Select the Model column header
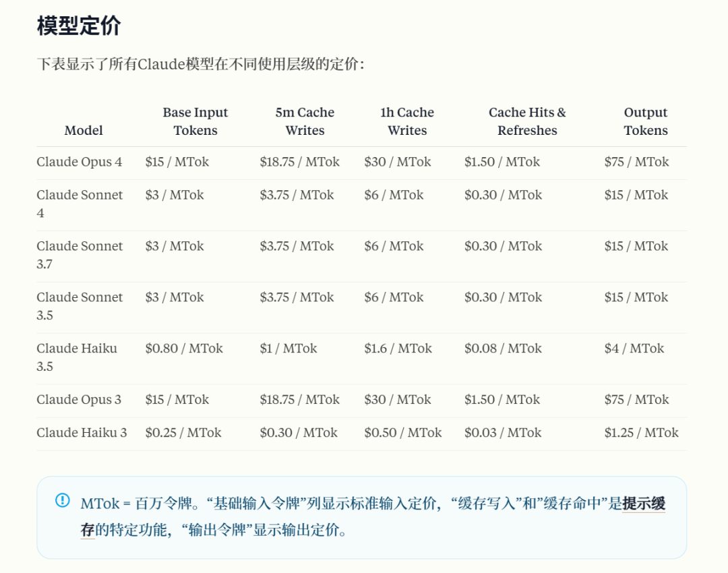 coord(84,130)
